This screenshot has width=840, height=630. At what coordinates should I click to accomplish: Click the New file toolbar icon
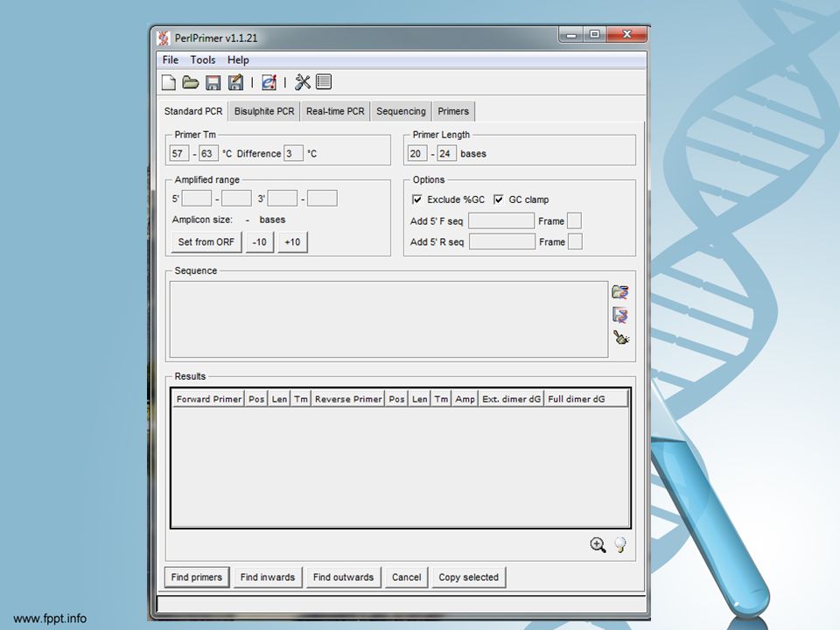(x=169, y=82)
